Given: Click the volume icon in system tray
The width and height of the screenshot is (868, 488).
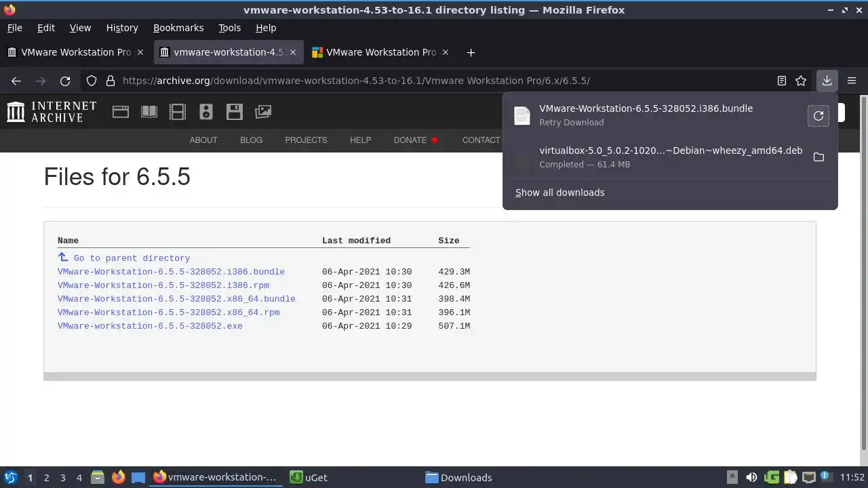Looking at the screenshot, I should pyautogui.click(x=751, y=477).
